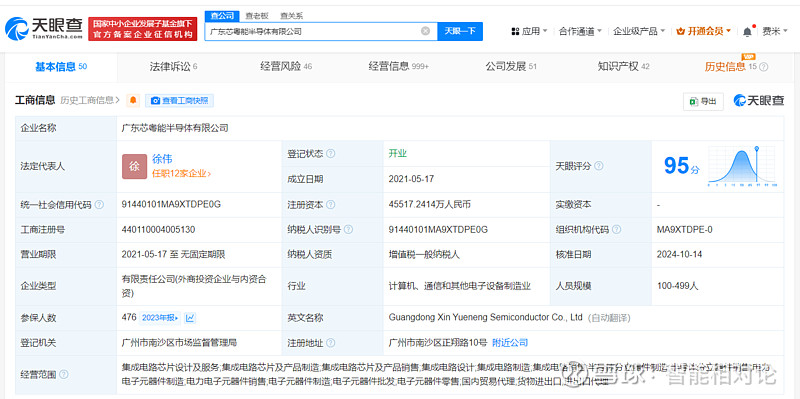
Task: Click registration authority 广州市南沙区市场监督管理局
Action: click(179, 343)
